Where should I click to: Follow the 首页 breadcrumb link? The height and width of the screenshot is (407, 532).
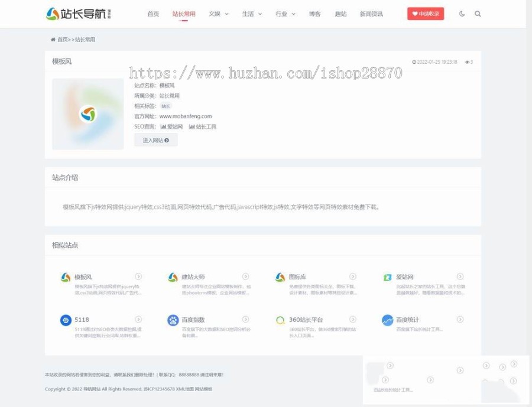click(63, 40)
